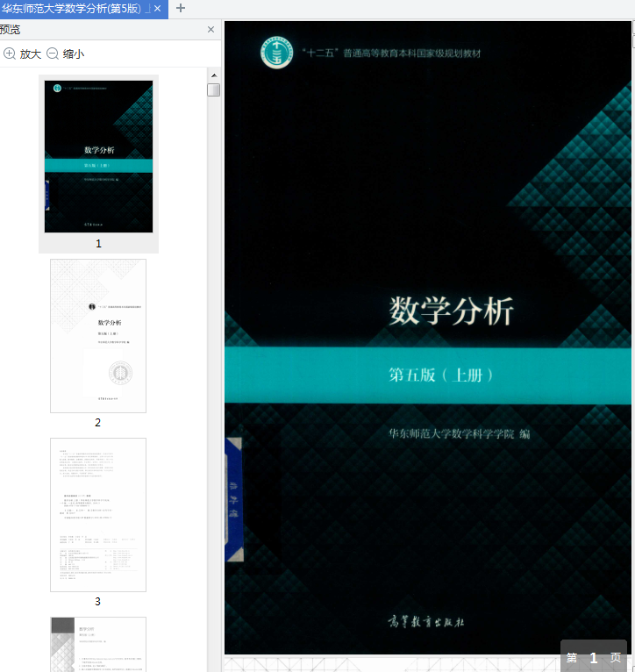The image size is (635, 672).
Task: Click the 放大 label in the preview toolbar
Action: click(31, 54)
